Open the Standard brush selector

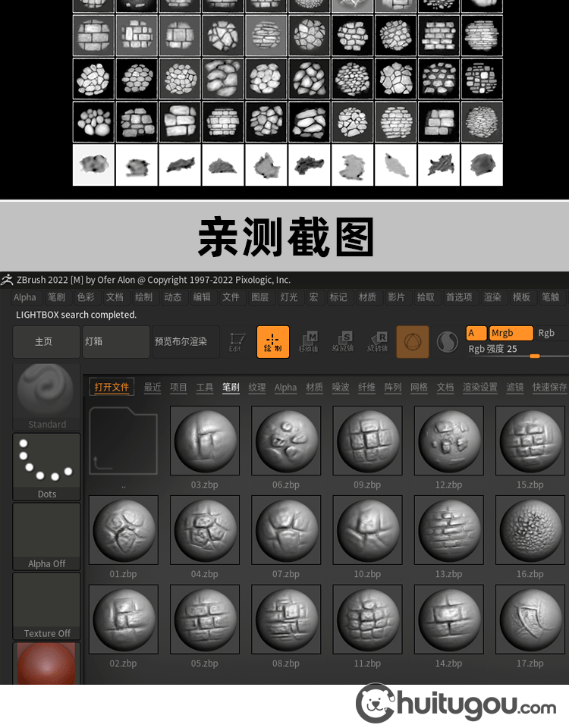(46, 397)
